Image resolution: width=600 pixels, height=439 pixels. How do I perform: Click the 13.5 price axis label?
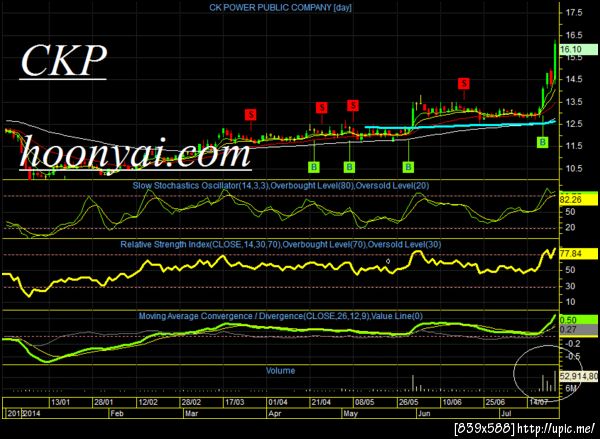[x=574, y=102]
